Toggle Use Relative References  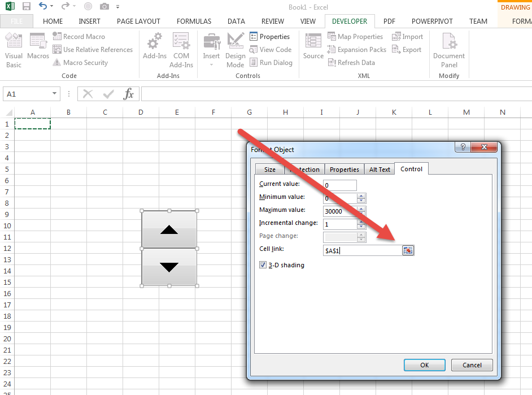click(93, 50)
